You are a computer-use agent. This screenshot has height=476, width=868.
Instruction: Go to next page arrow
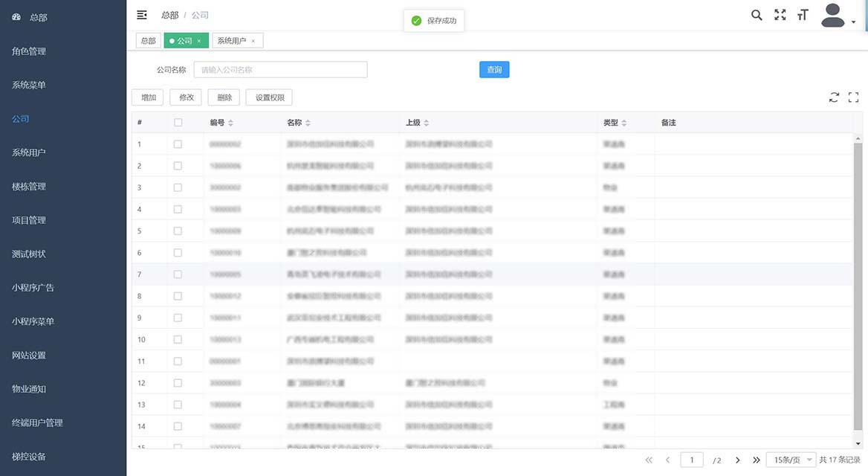737,460
